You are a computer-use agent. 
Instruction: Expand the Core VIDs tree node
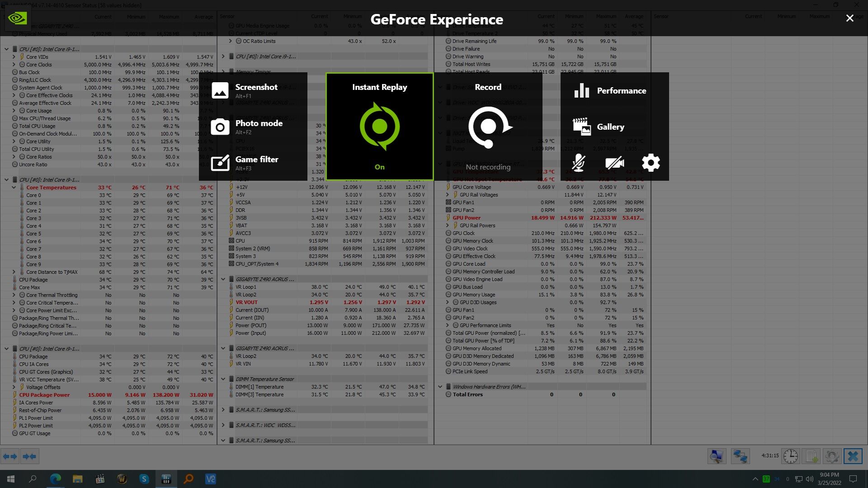click(x=14, y=57)
